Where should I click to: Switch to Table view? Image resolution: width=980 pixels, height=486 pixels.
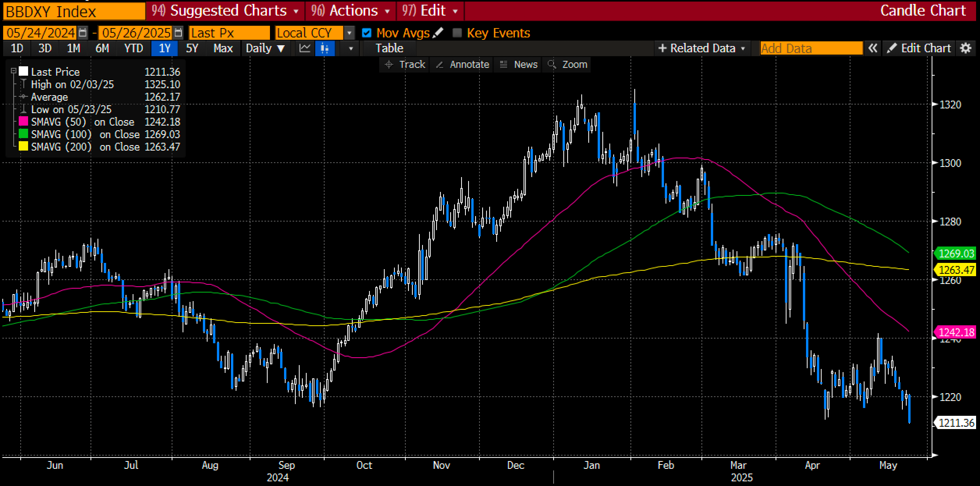point(389,48)
